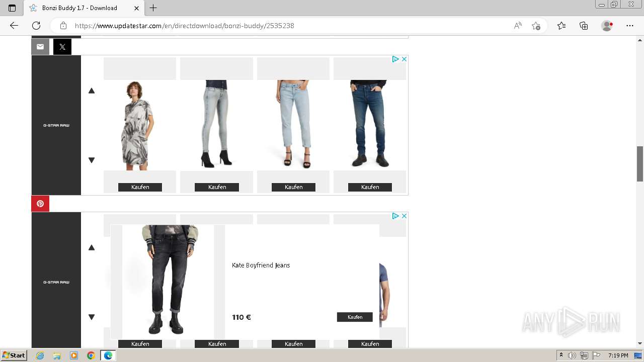Click the Kate Boyfriend Jeans title

261,265
